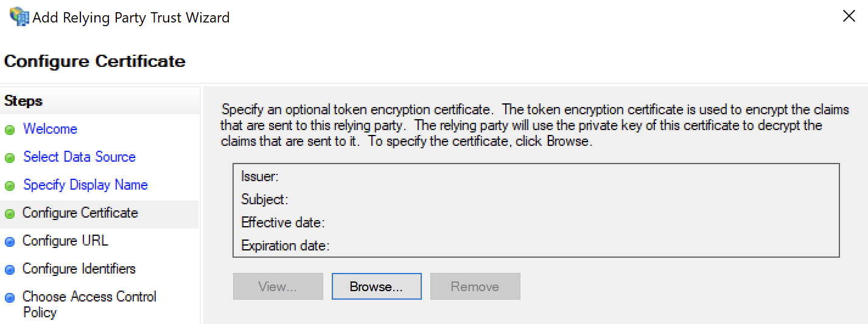Click the green bullet beside Select Data Source
Viewport: 868px width, 324px height.
click(10, 158)
